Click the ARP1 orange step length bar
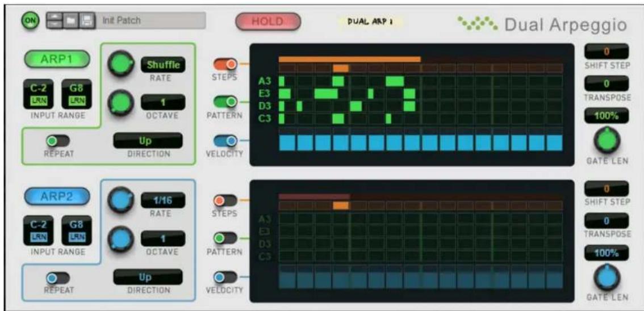 click(x=349, y=60)
